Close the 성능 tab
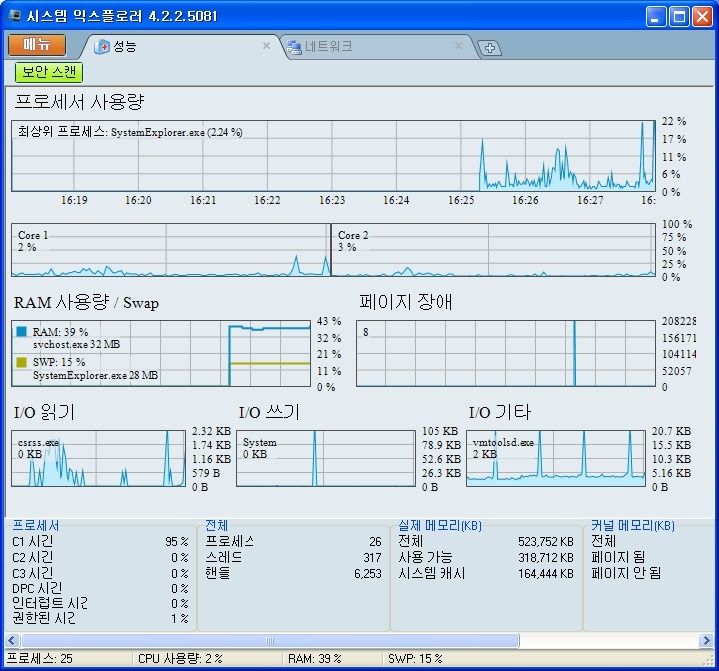Viewport: 719px width, 671px height. point(266,46)
